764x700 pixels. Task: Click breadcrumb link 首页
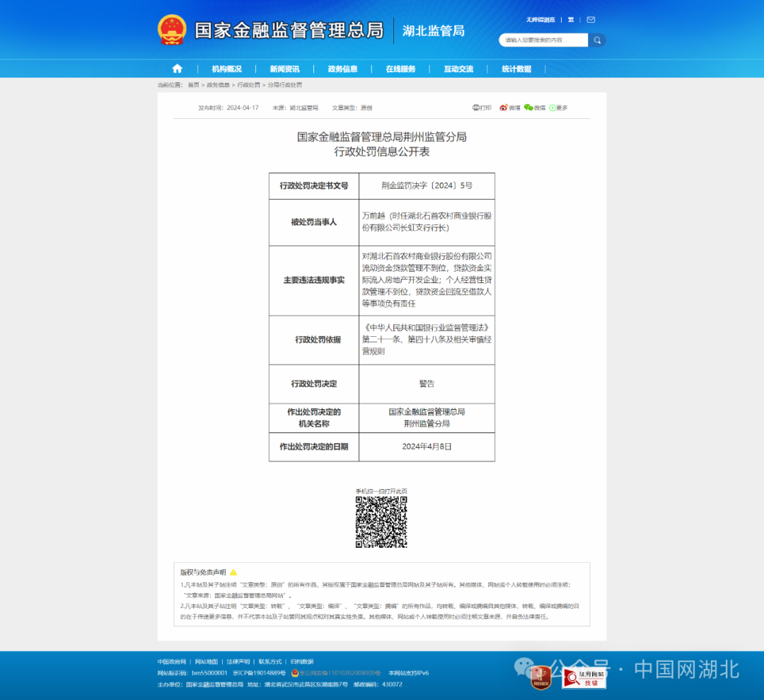(x=193, y=85)
